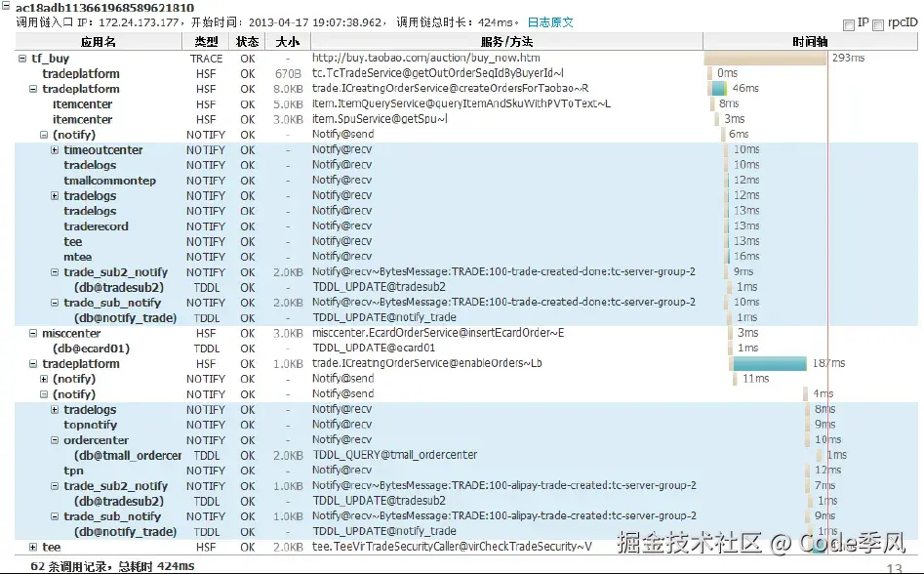This screenshot has width=924, height=574.
Task: Collapse the (notify) node lasting 4ms
Action: coord(44,394)
